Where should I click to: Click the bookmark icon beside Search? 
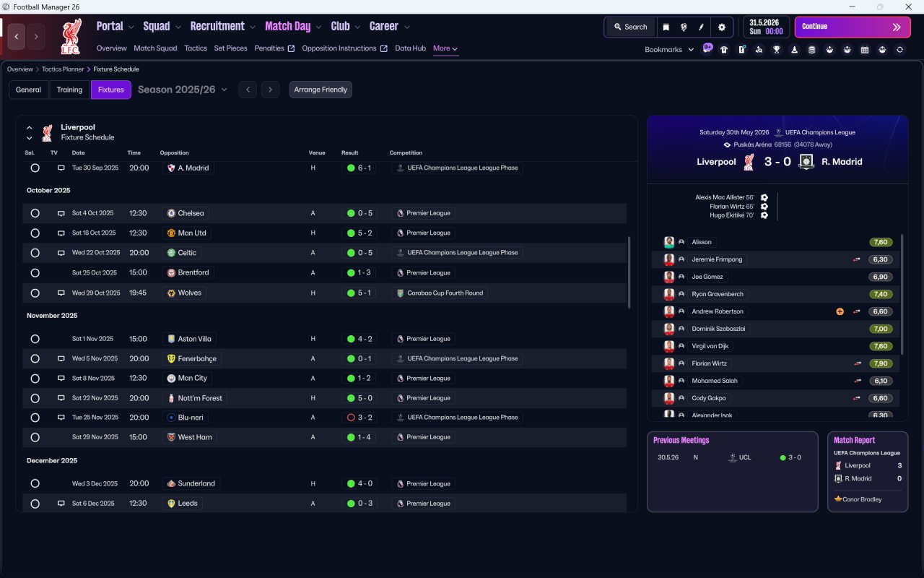coord(666,27)
